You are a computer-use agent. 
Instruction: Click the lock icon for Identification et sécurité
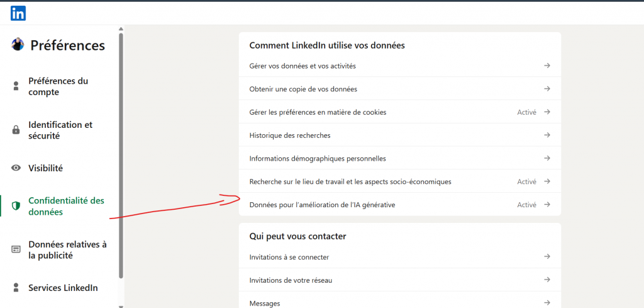[16, 130]
